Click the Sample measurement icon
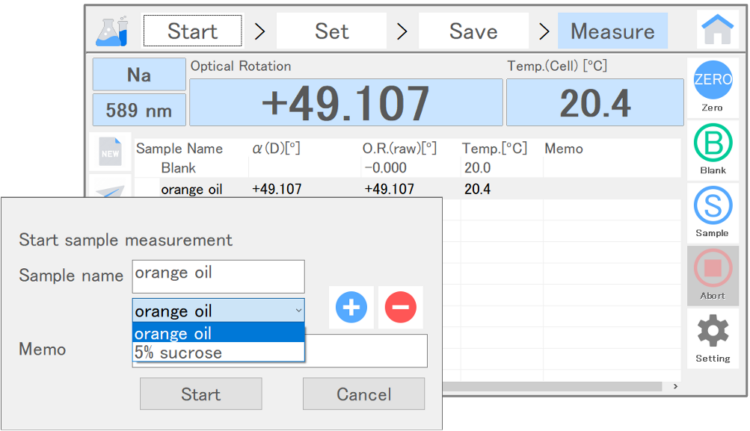 pyautogui.click(x=713, y=212)
